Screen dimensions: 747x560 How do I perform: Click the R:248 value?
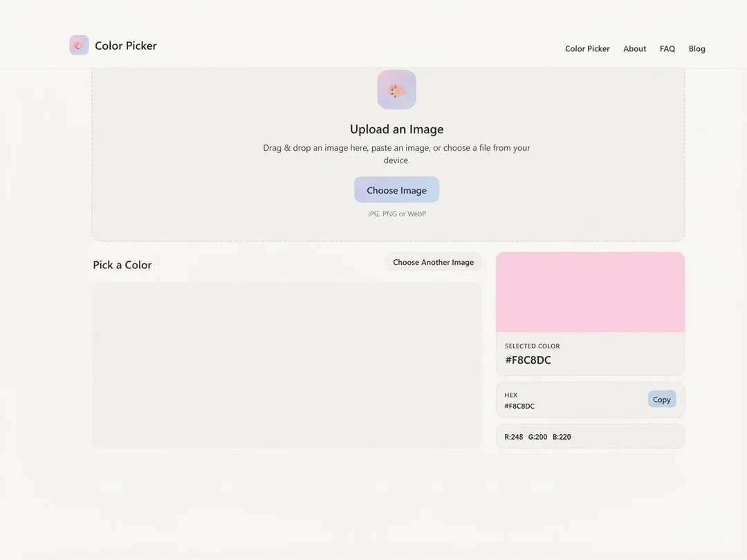click(513, 437)
